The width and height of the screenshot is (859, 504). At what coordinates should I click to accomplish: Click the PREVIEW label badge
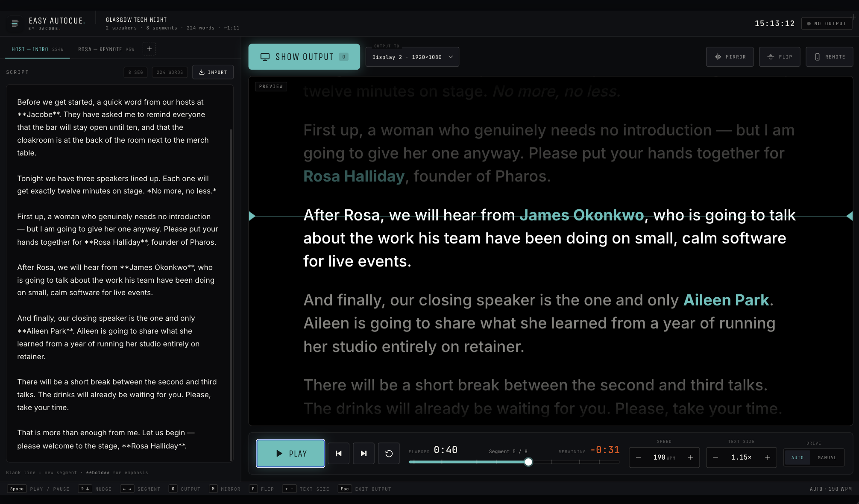click(271, 86)
